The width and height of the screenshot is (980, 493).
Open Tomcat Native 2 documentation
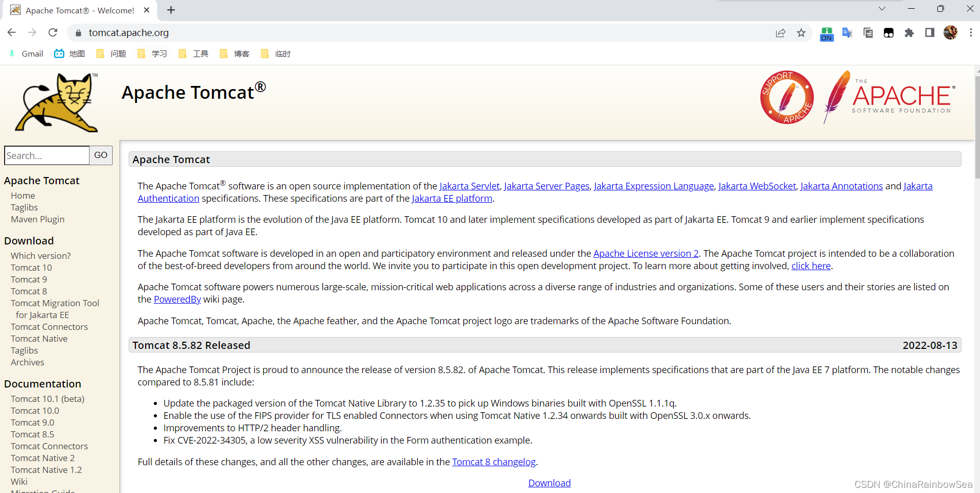pyautogui.click(x=43, y=458)
